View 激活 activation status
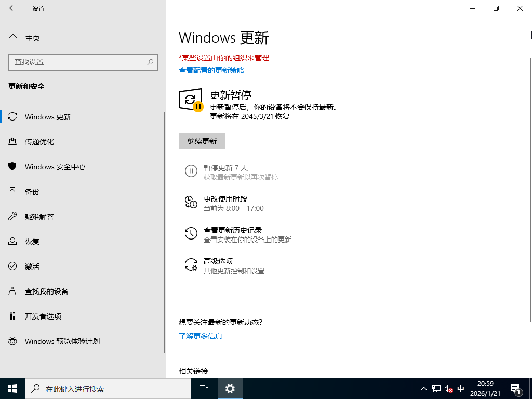 coord(32,267)
